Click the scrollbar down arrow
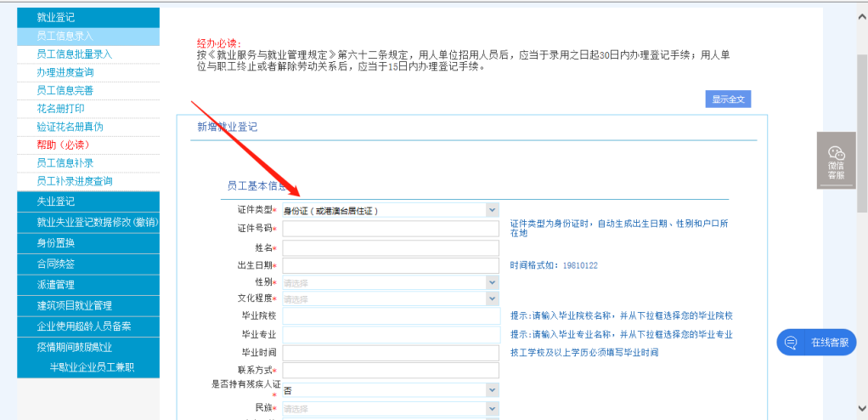 pyautogui.click(x=862, y=408)
